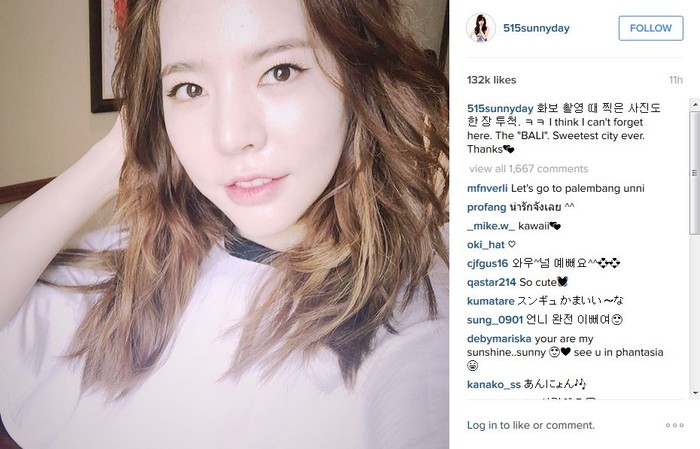Click the comments scrollbar down arrow
The image size is (700, 449).
pos(695,393)
